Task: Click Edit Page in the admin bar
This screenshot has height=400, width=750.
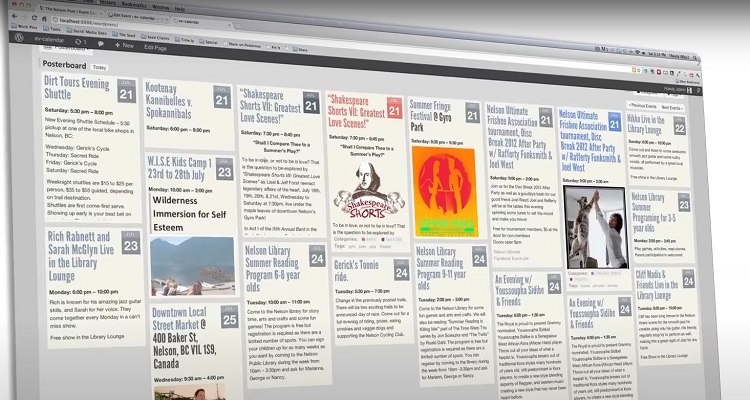Action: click(x=155, y=47)
